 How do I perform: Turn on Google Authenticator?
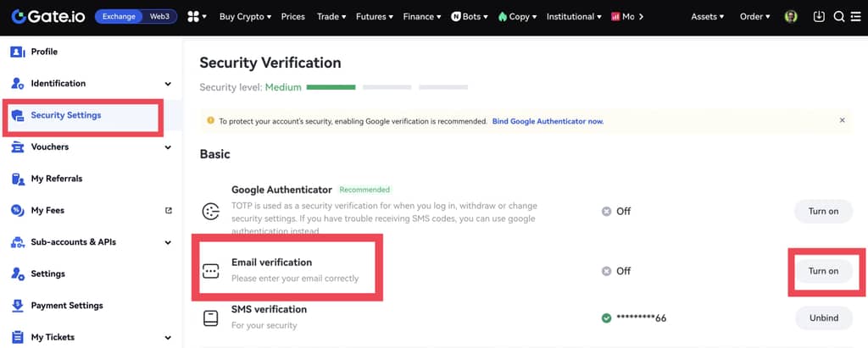(822, 211)
